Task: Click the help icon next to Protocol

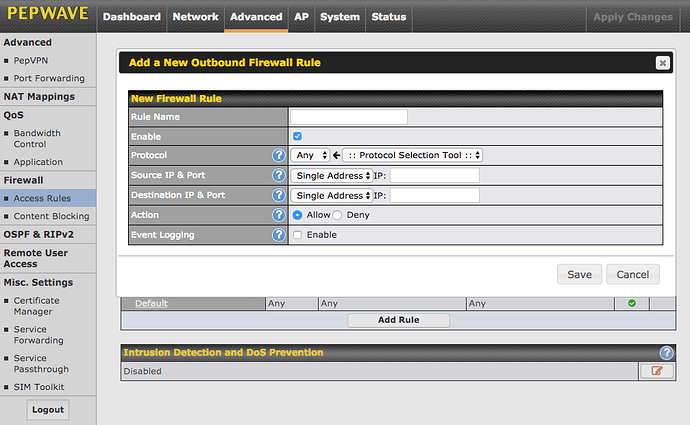Action: [279, 155]
